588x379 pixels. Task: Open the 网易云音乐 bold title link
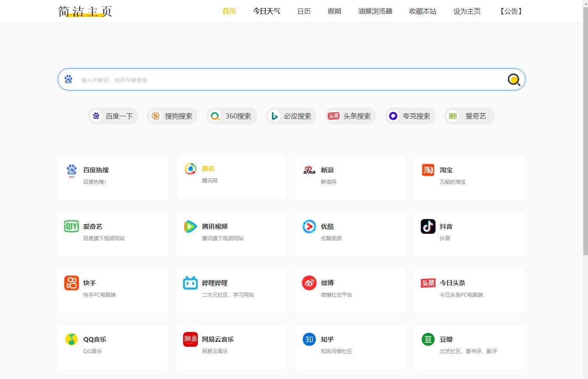218,340
